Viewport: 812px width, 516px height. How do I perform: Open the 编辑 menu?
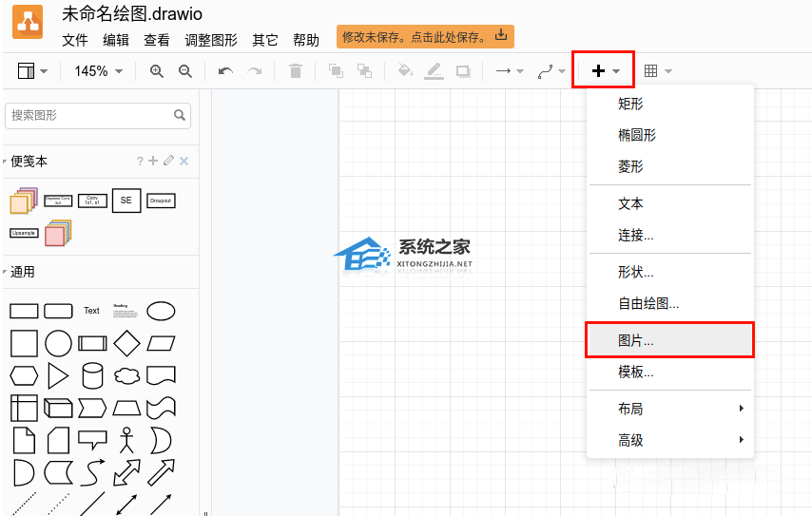pos(115,40)
